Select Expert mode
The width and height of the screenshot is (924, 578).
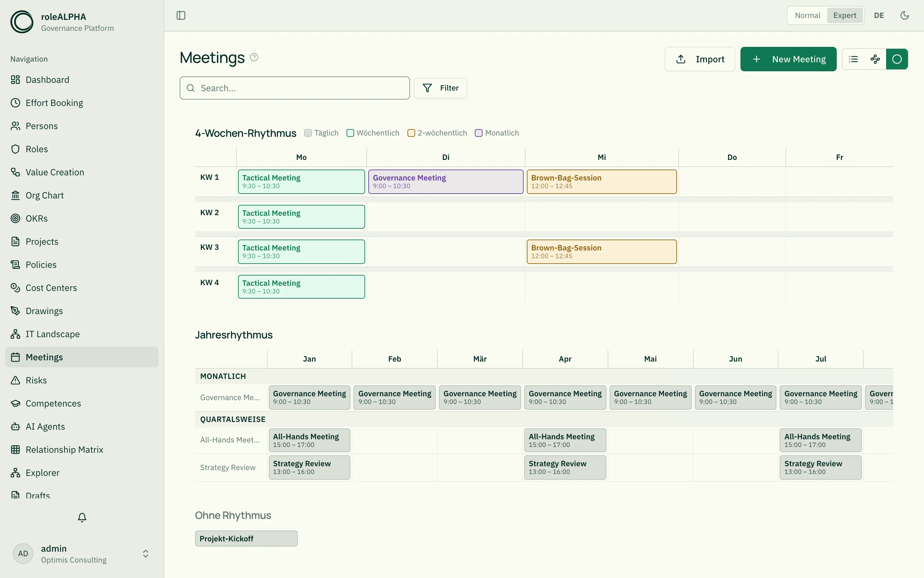click(844, 15)
